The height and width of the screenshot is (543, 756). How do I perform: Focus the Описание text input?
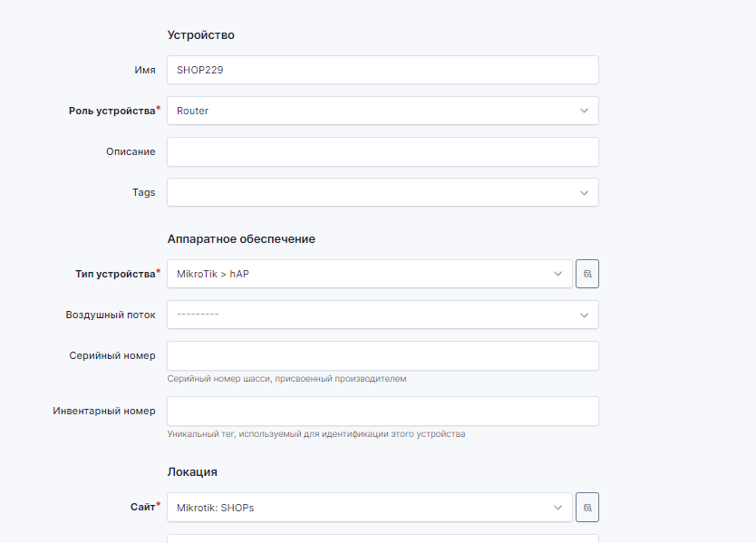[x=383, y=151]
